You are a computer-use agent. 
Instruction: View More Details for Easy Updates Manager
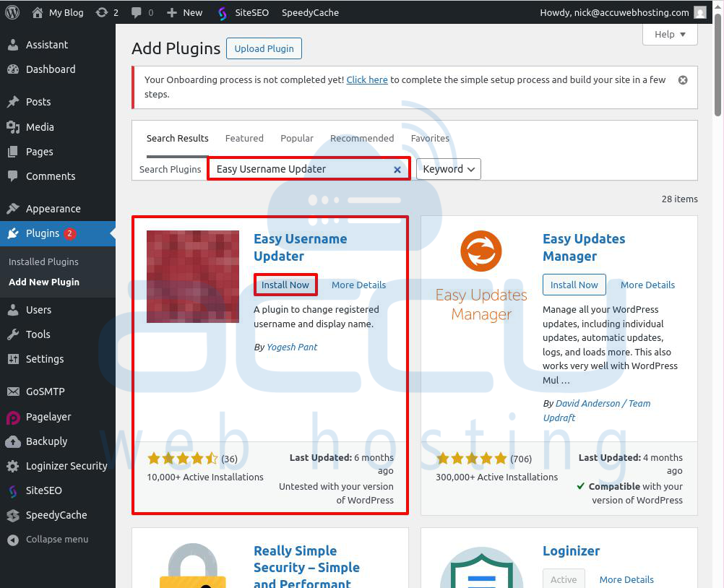click(x=647, y=285)
